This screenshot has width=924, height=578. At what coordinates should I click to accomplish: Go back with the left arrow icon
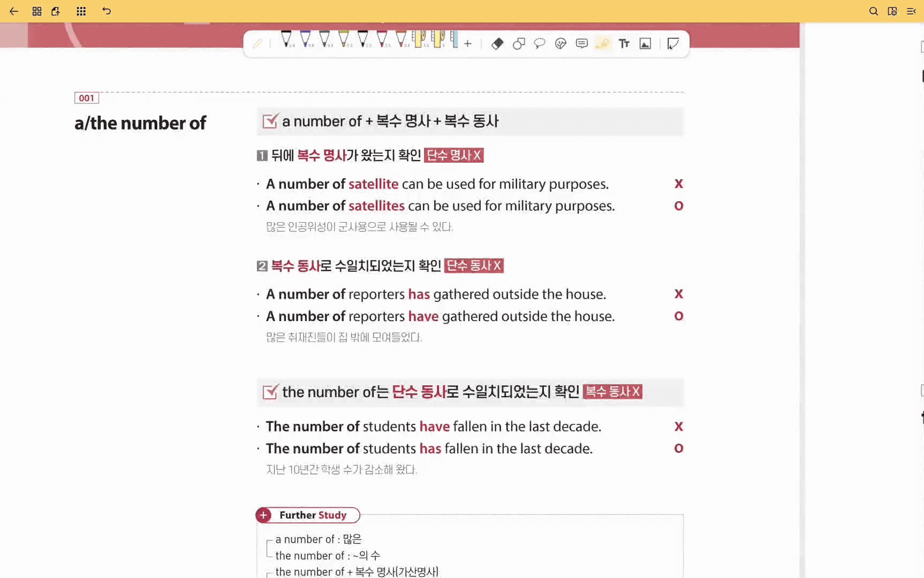(x=14, y=11)
